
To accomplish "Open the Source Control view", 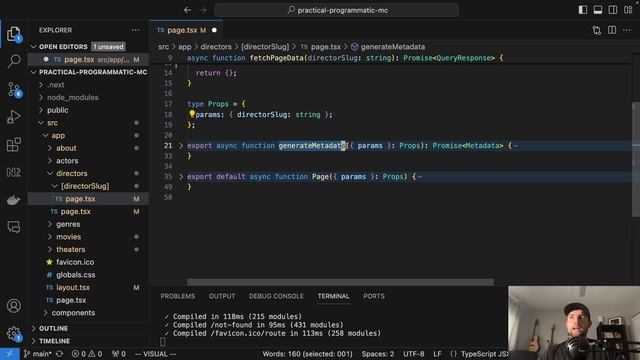I will click(14, 89).
